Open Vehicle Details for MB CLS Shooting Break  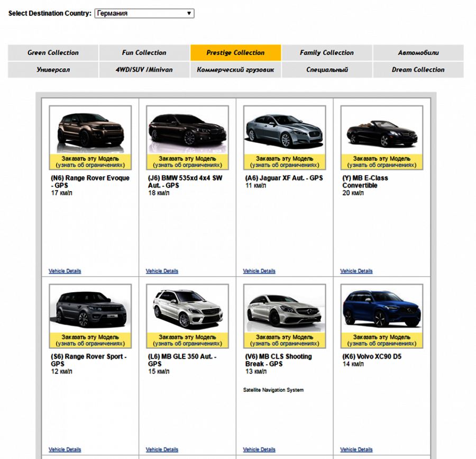click(259, 449)
